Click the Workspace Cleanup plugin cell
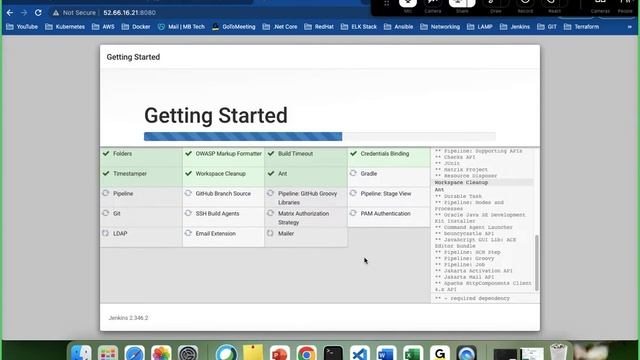The width and height of the screenshot is (640, 360). pyautogui.click(x=223, y=177)
